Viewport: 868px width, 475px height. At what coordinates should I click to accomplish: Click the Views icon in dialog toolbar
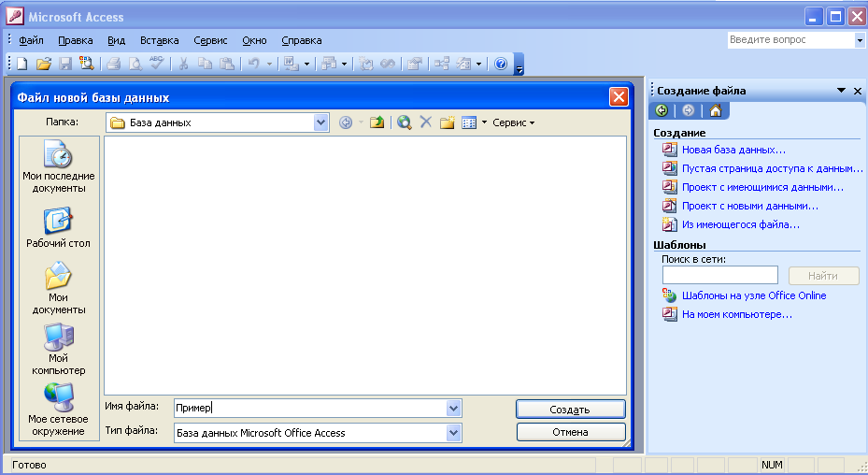tap(469, 122)
